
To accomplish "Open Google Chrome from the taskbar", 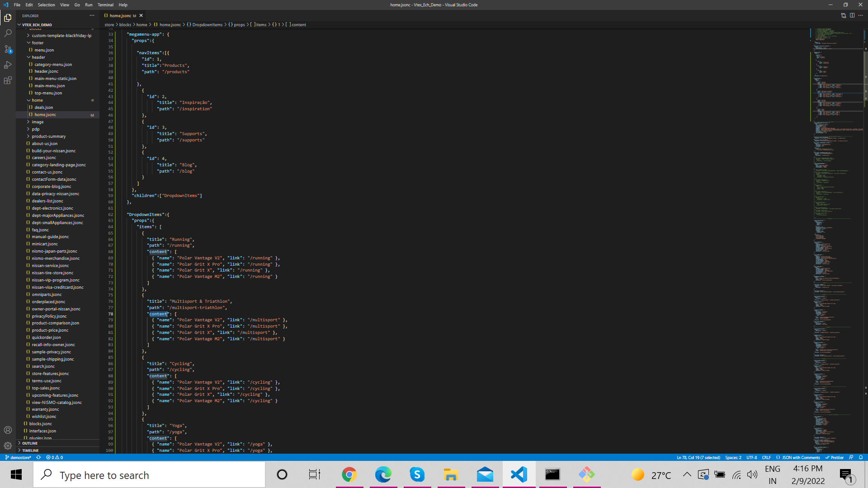I will pos(349,474).
